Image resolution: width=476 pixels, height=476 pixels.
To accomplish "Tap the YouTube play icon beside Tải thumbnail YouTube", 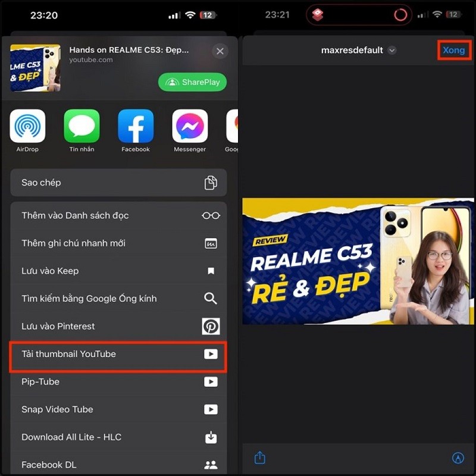I will point(211,354).
